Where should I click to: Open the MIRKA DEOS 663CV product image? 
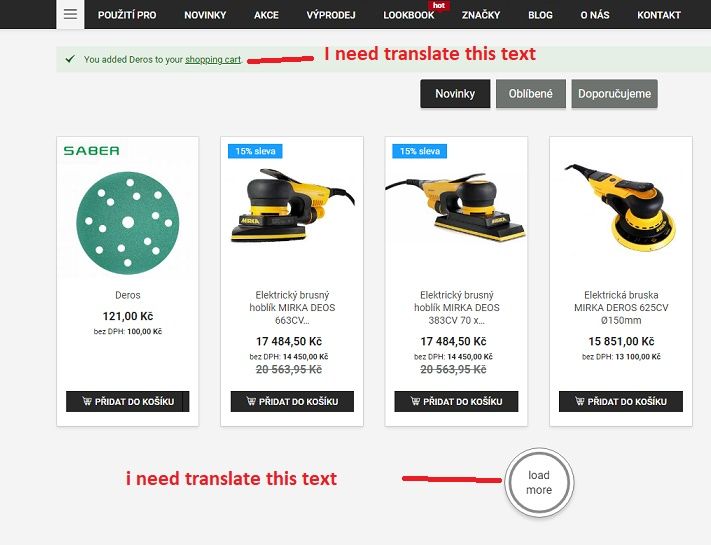pyautogui.click(x=292, y=205)
